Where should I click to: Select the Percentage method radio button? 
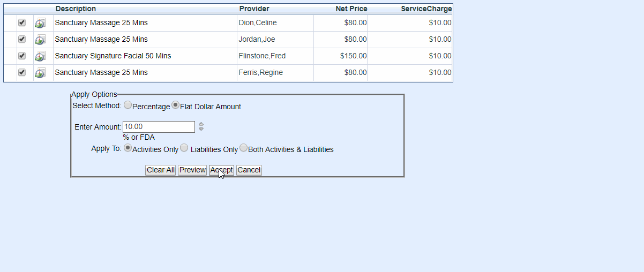(128, 105)
